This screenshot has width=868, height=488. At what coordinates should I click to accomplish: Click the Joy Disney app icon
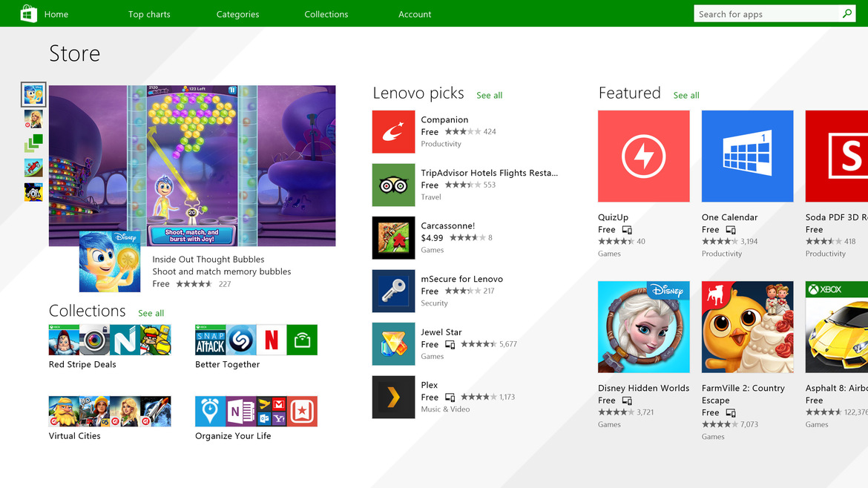tap(110, 261)
